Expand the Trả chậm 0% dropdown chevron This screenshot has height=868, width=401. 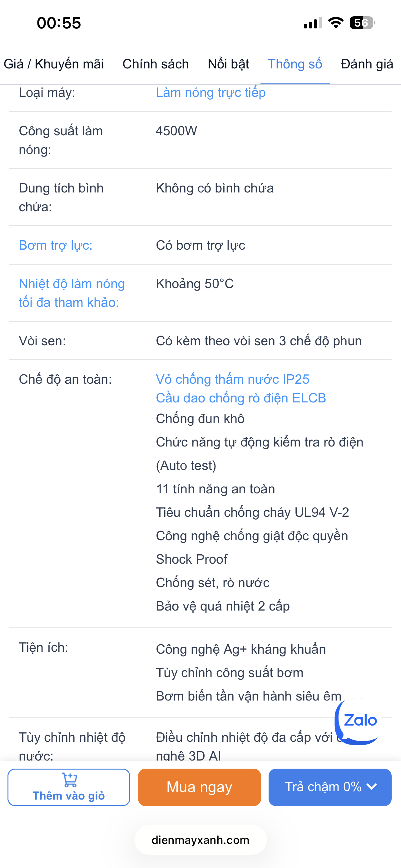372,786
